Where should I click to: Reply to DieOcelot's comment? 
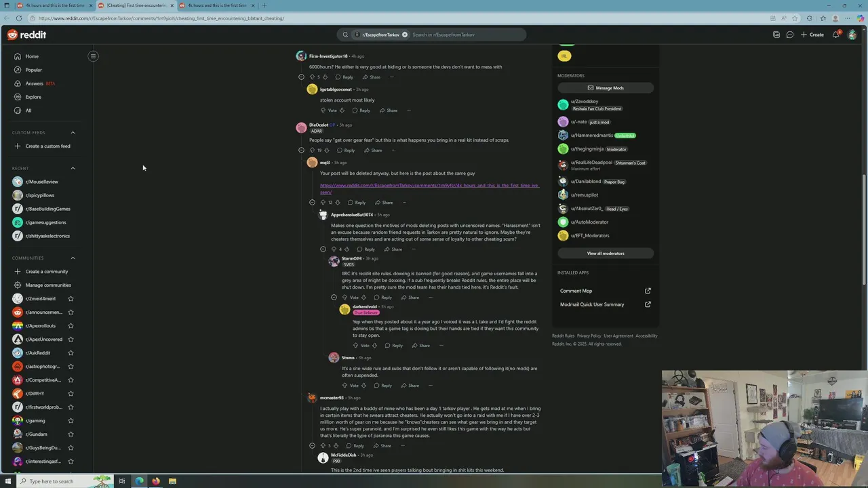click(x=346, y=150)
